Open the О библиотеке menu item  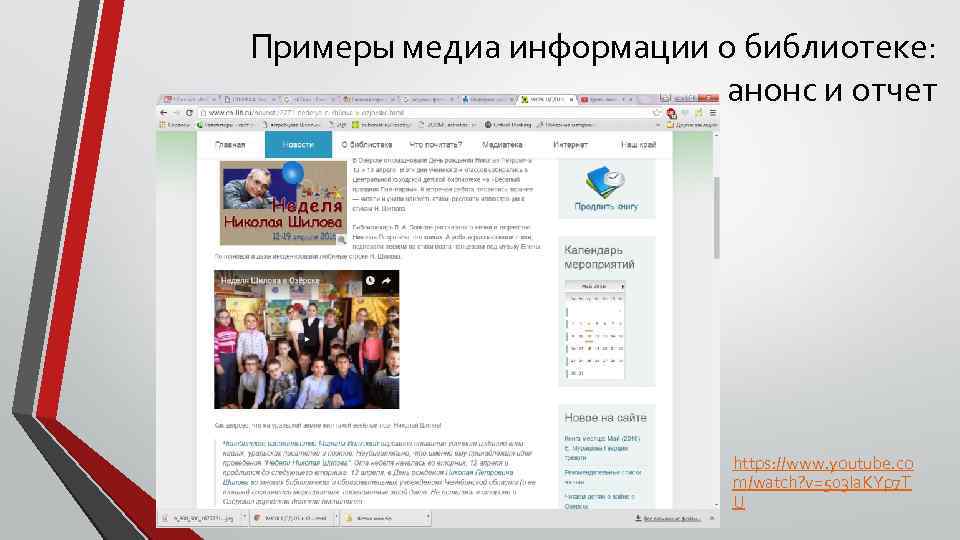click(367, 145)
